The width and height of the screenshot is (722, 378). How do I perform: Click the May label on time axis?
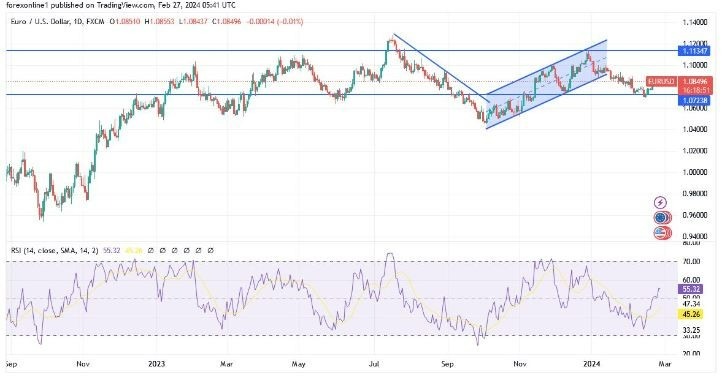(x=299, y=364)
